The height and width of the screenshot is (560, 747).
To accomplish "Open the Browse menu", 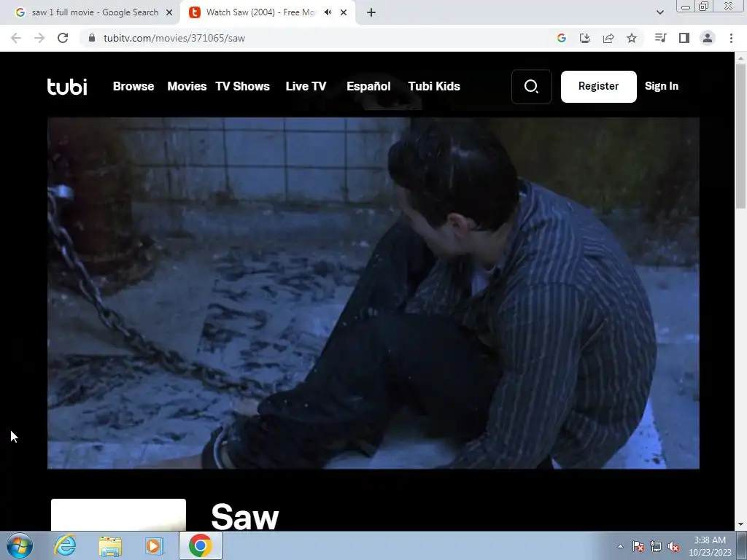I will tap(133, 86).
